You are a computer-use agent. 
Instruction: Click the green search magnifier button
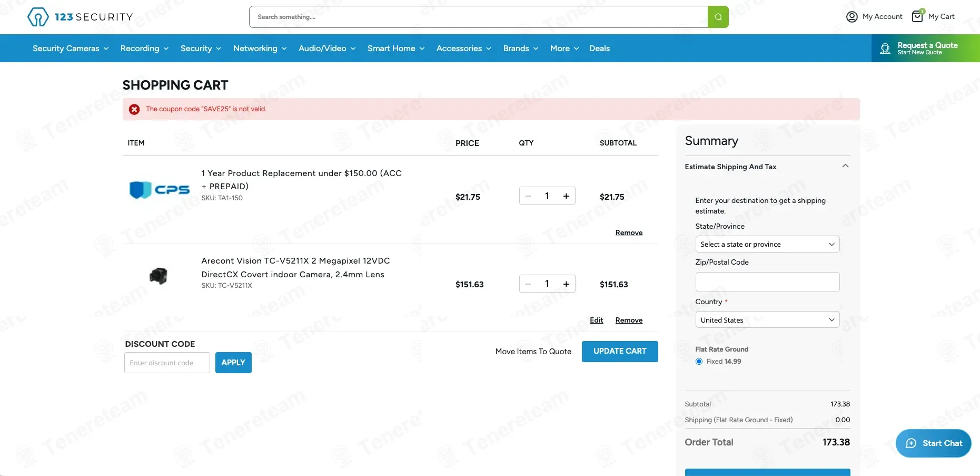point(718,17)
